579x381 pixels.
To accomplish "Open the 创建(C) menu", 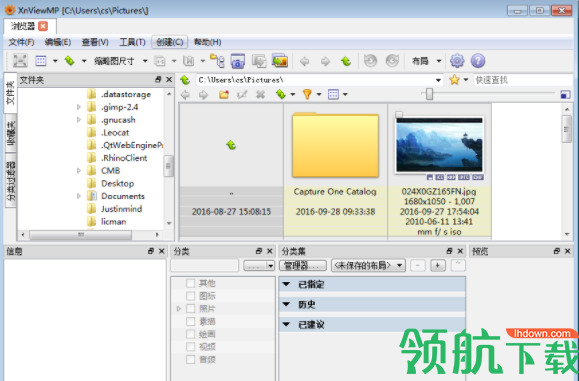I will [169, 42].
